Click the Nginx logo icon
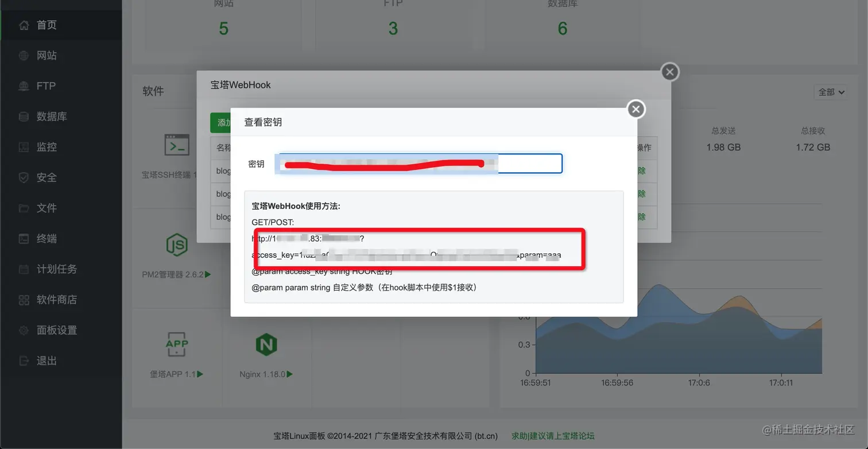 click(x=266, y=345)
